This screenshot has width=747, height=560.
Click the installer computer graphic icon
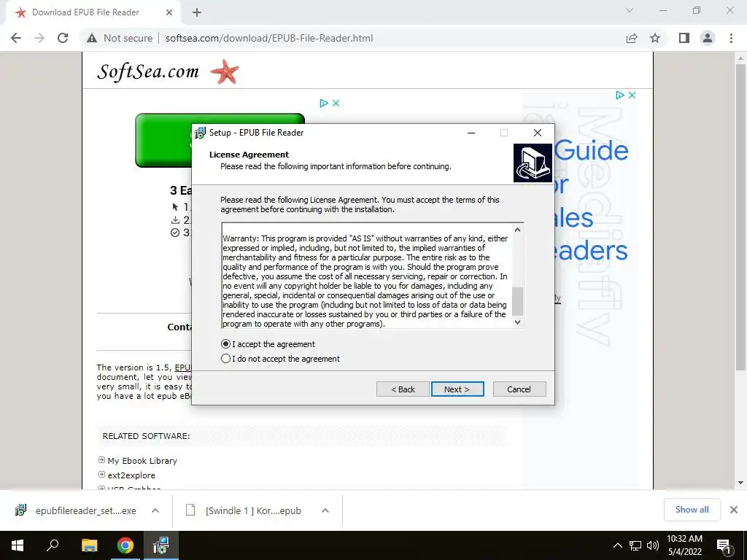[x=533, y=163]
